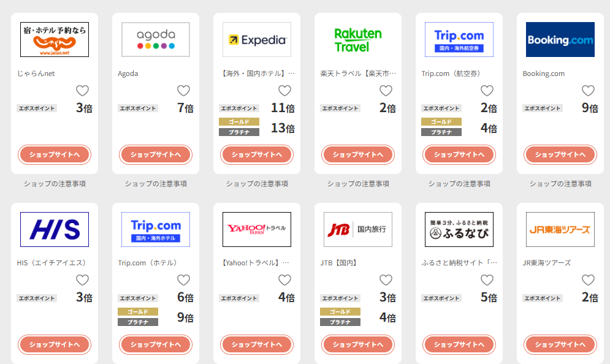The width and height of the screenshot is (610, 364).
Task: Click the heart on Trip.com (航空券) card
Action: pyautogui.click(x=487, y=91)
